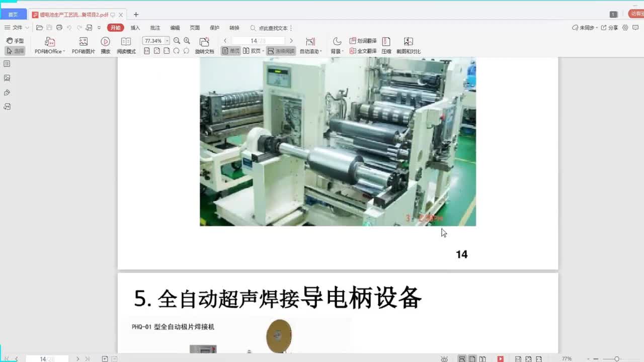Select the 保护 ribbon tab
Image resolution: width=644 pixels, height=362 pixels.
click(x=214, y=28)
